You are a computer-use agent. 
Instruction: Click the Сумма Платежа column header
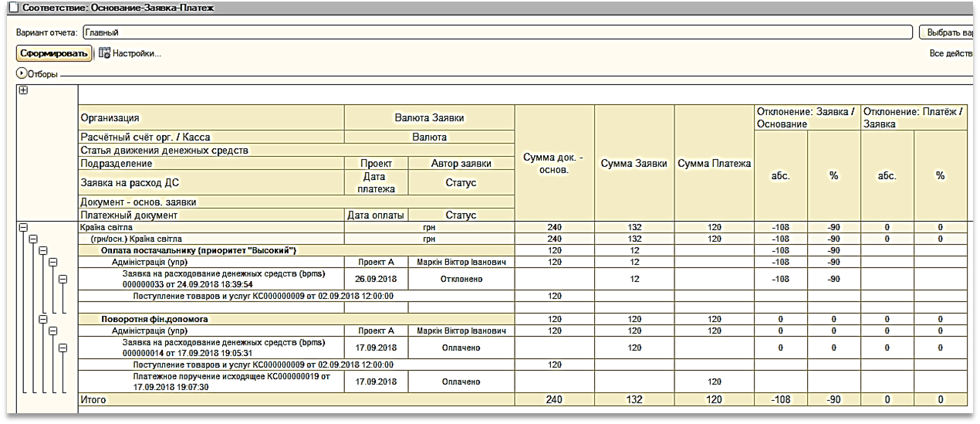715,164
